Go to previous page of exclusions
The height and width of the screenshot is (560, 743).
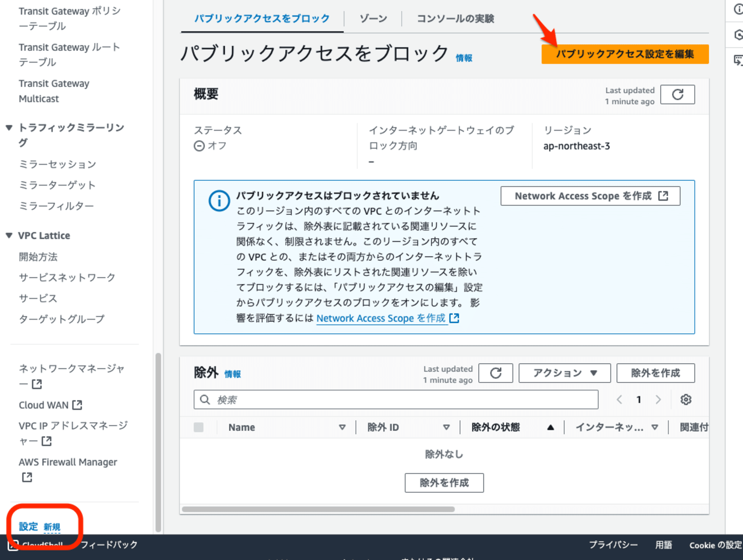[x=619, y=399]
